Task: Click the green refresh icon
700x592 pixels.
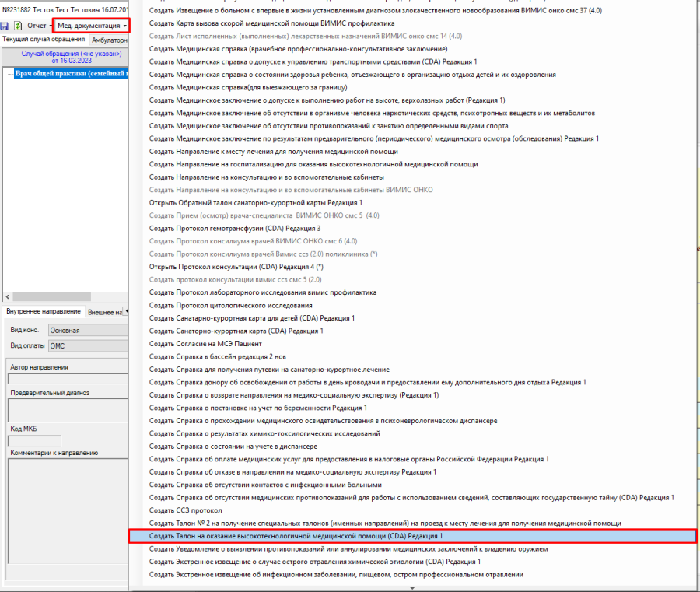Action: (18, 26)
